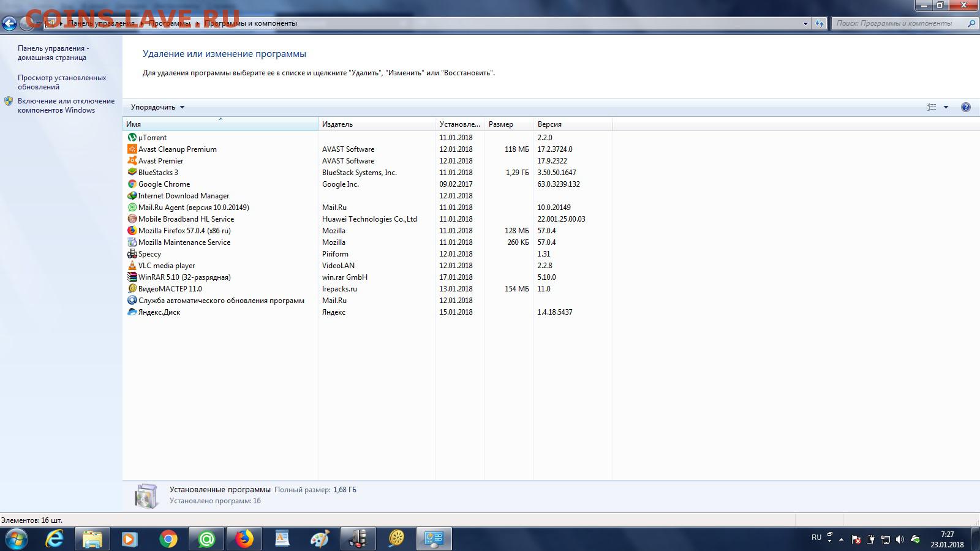Open the help question mark button

pyautogui.click(x=966, y=107)
